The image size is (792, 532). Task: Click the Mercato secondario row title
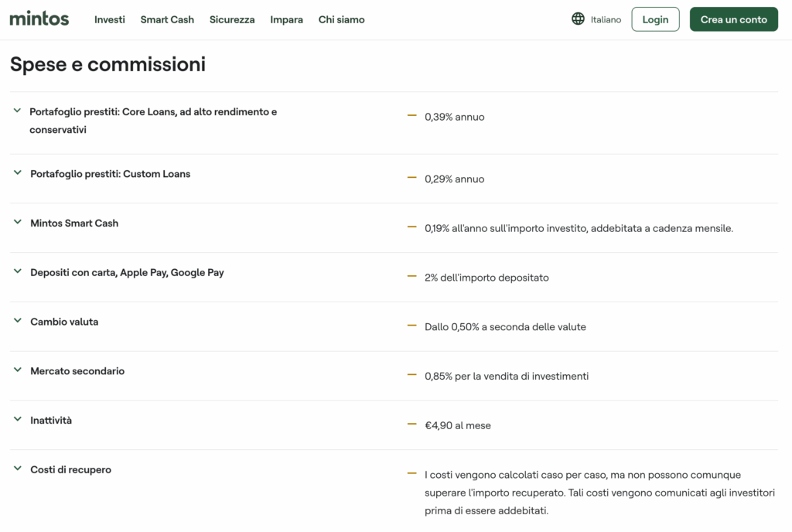click(x=77, y=371)
